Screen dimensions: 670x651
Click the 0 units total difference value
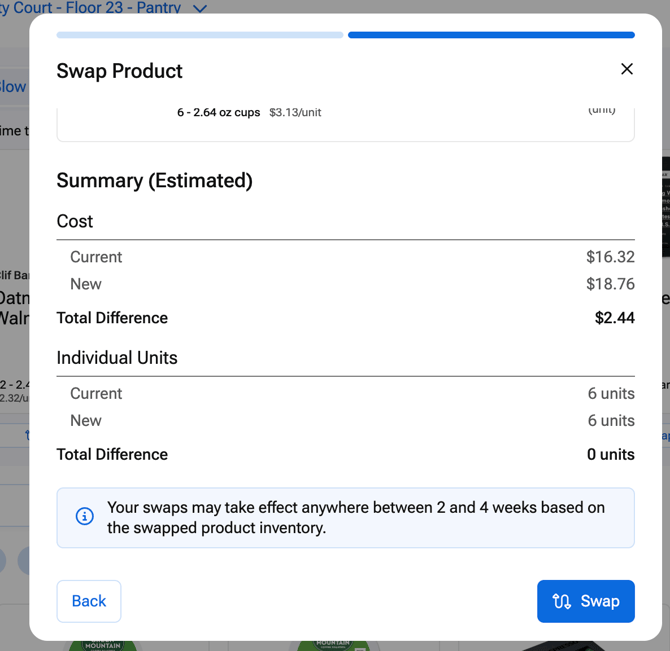[610, 454]
